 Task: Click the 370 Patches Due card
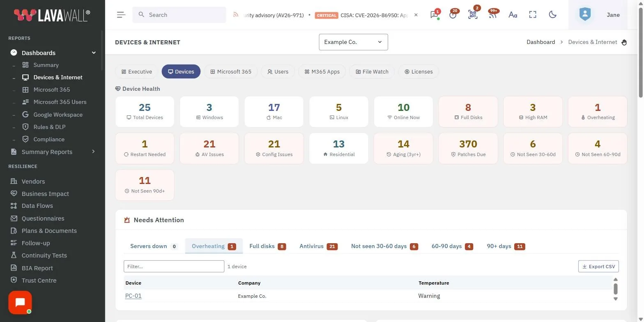[x=468, y=148]
